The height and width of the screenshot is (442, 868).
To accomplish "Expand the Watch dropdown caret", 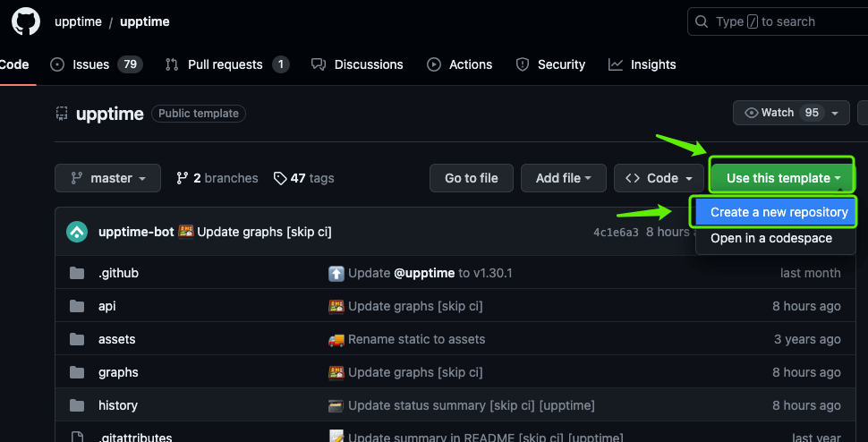I will [835, 114].
